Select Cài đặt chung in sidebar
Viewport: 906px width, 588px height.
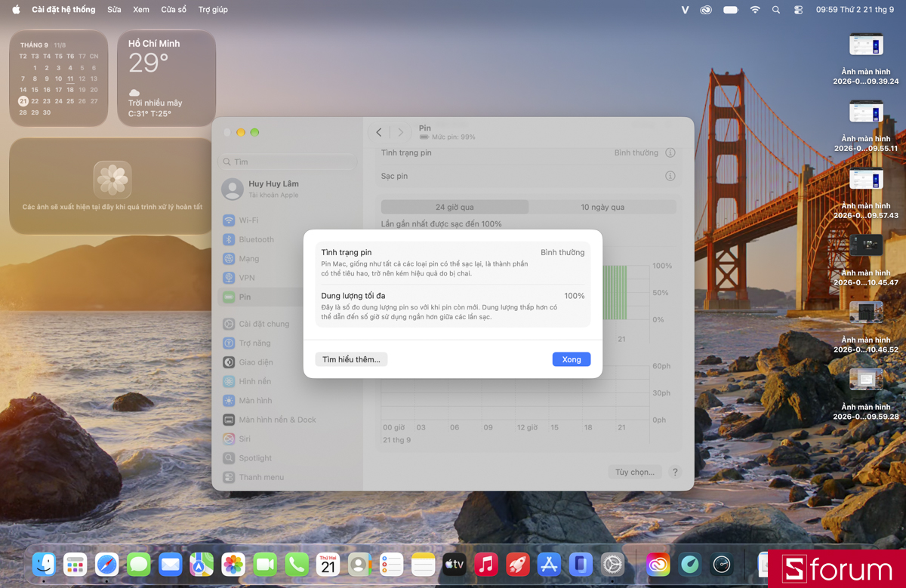click(287, 324)
